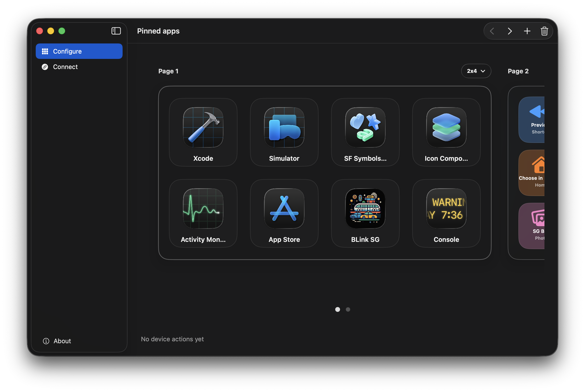Click the Page 2 heading label

coord(518,71)
